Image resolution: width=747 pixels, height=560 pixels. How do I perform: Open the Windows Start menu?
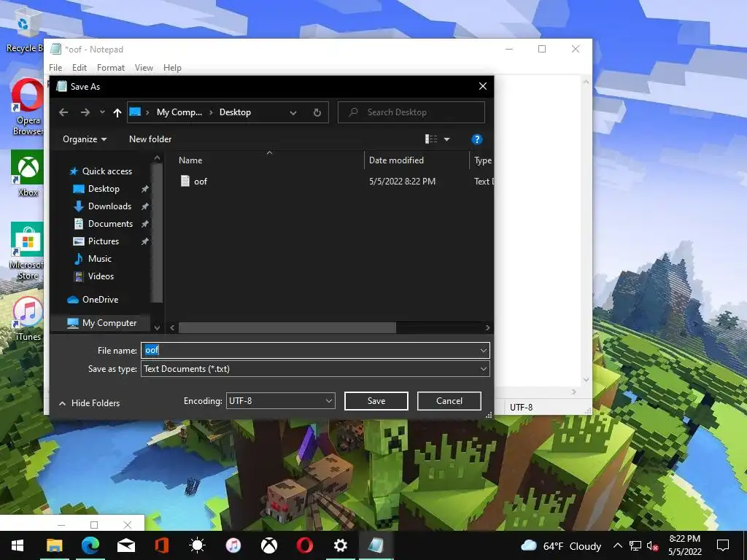18,545
